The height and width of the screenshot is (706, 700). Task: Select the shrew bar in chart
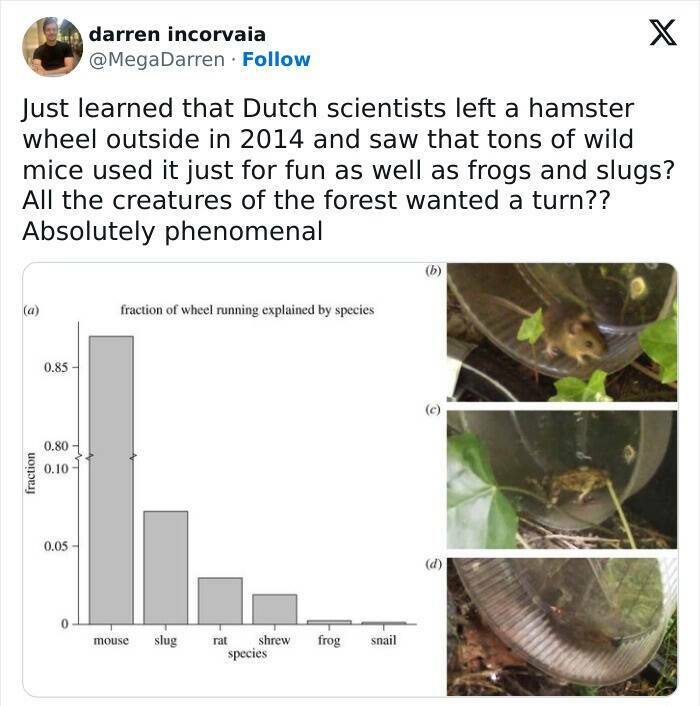coord(274,608)
